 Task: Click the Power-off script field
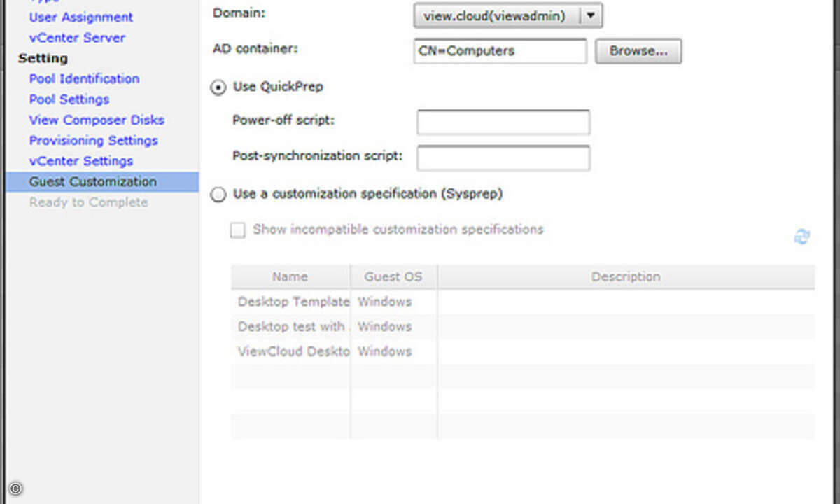tap(503, 122)
